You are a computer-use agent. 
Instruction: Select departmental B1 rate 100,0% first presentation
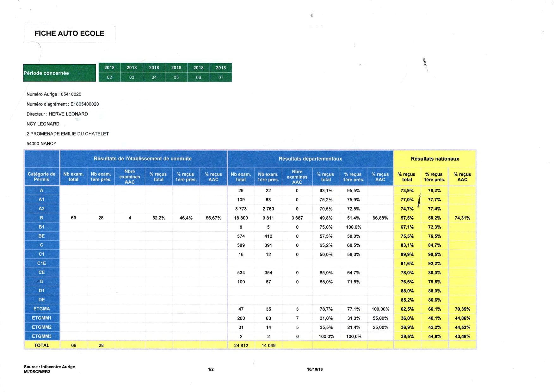tap(354, 227)
